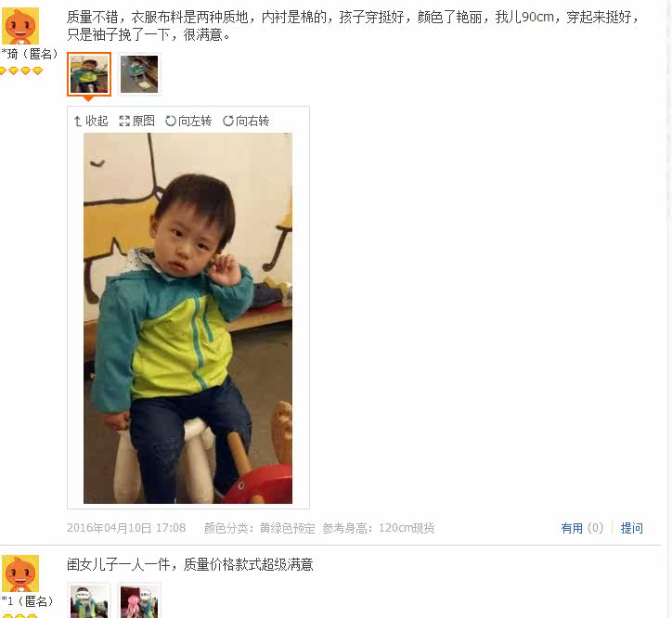Open the second review's first thumbnail
Screen dimensions: 672x618
[89, 601]
